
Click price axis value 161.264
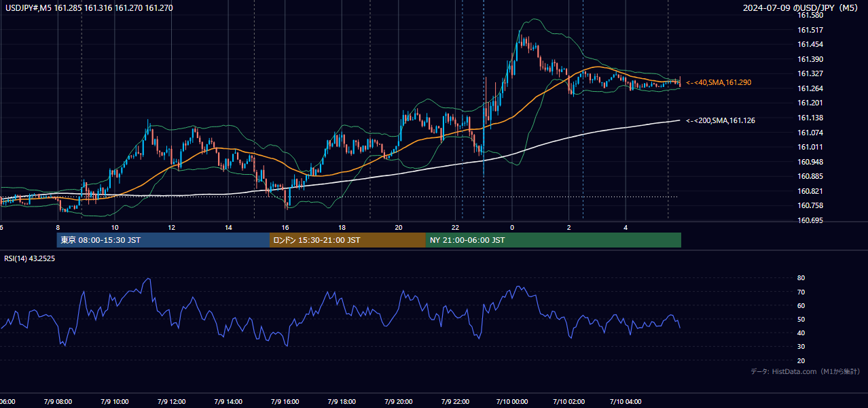810,88
